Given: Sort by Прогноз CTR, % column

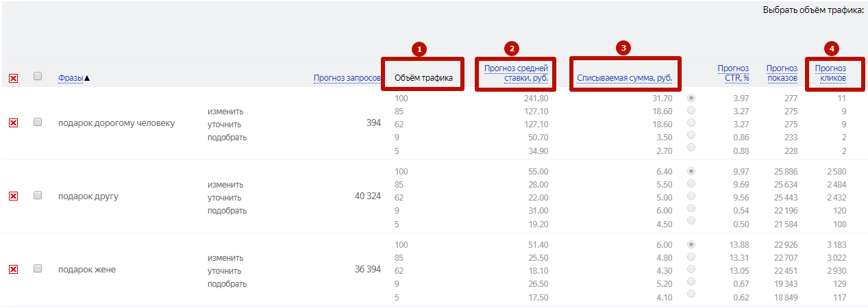Looking at the screenshot, I should [733, 73].
